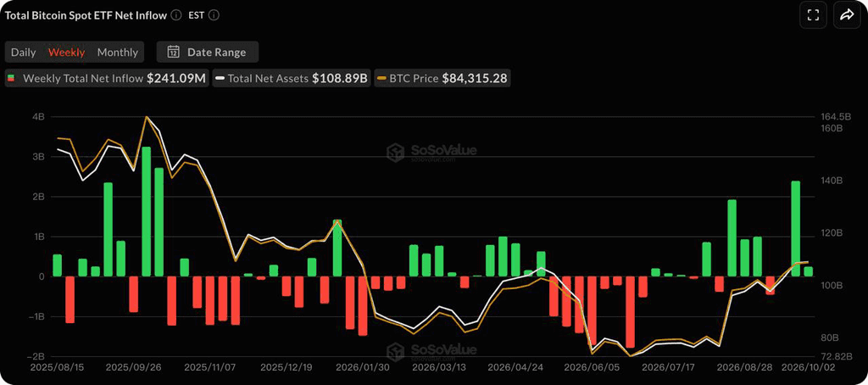
Task: Click the $84,315.28 BTC price value
Action: (x=474, y=79)
